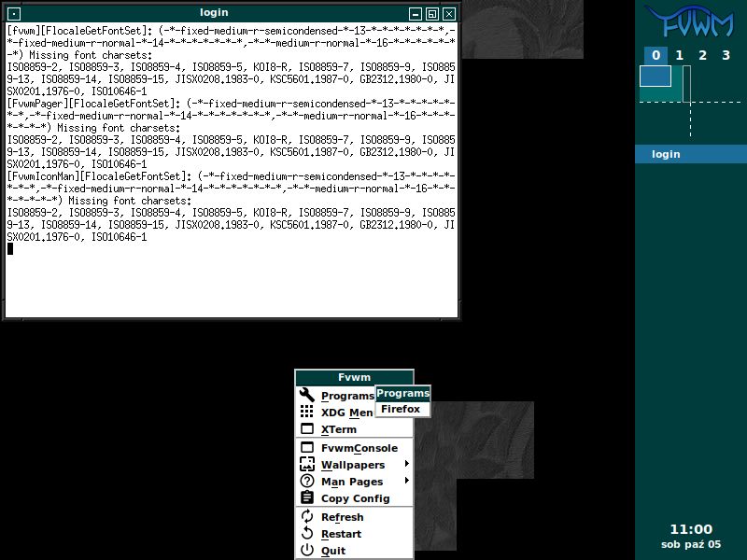Switch to desktop 3 in pager
747x560 pixels.
pos(726,55)
